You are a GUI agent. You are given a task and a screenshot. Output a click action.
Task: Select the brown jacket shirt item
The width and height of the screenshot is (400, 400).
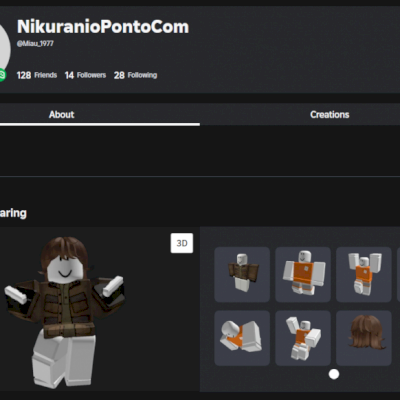(242, 274)
